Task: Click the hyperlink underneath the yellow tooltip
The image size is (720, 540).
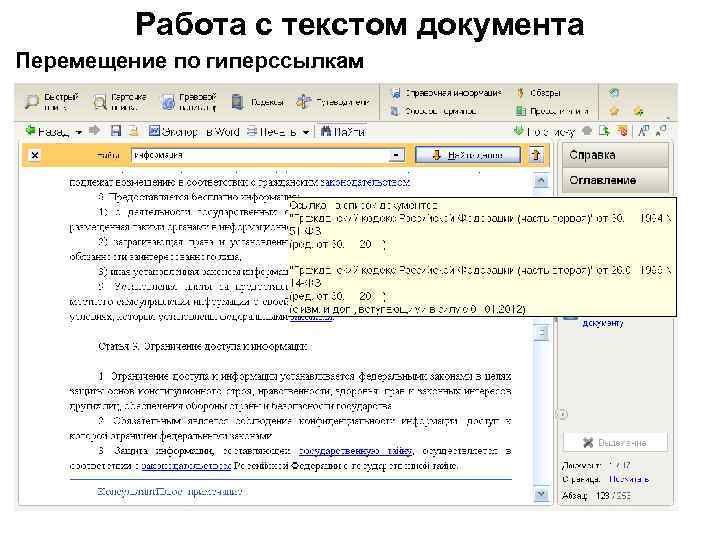Action: click(x=311, y=317)
